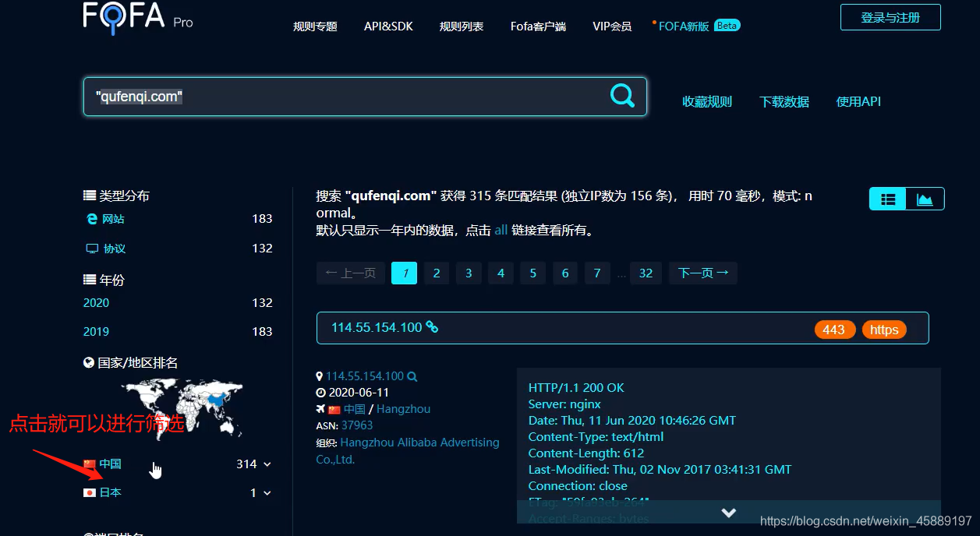The height and width of the screenshot is (536, 980).
Task: Click the FOFA Pro logo
Action: point(138,17)
